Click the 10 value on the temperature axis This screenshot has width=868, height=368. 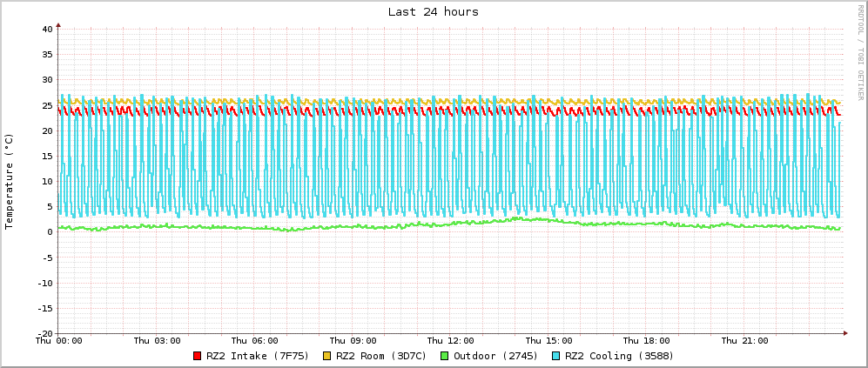(48, 181)
